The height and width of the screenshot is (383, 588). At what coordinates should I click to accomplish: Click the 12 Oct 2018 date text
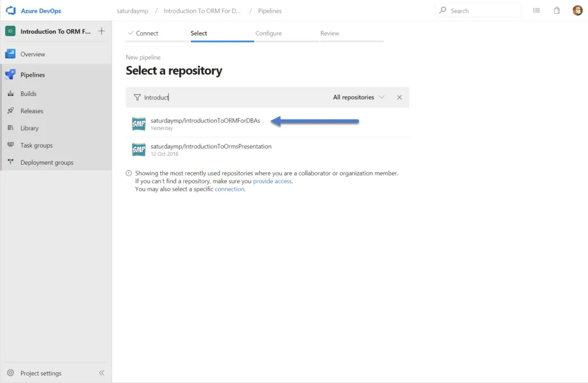click(x=164, y=154)
